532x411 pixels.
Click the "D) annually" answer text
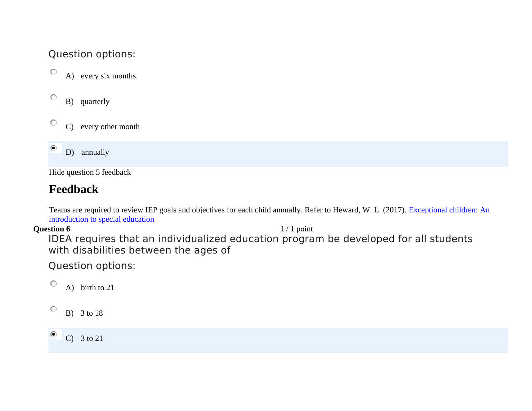88,152
